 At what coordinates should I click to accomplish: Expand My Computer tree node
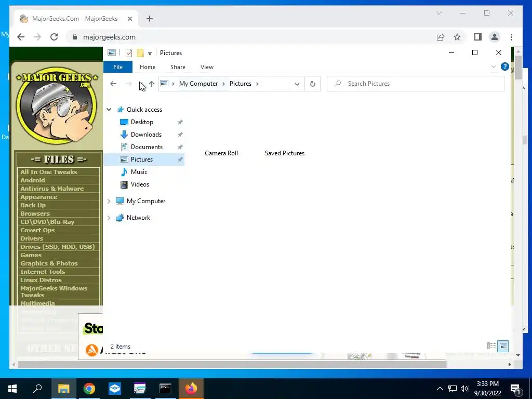tap(109, 201)
